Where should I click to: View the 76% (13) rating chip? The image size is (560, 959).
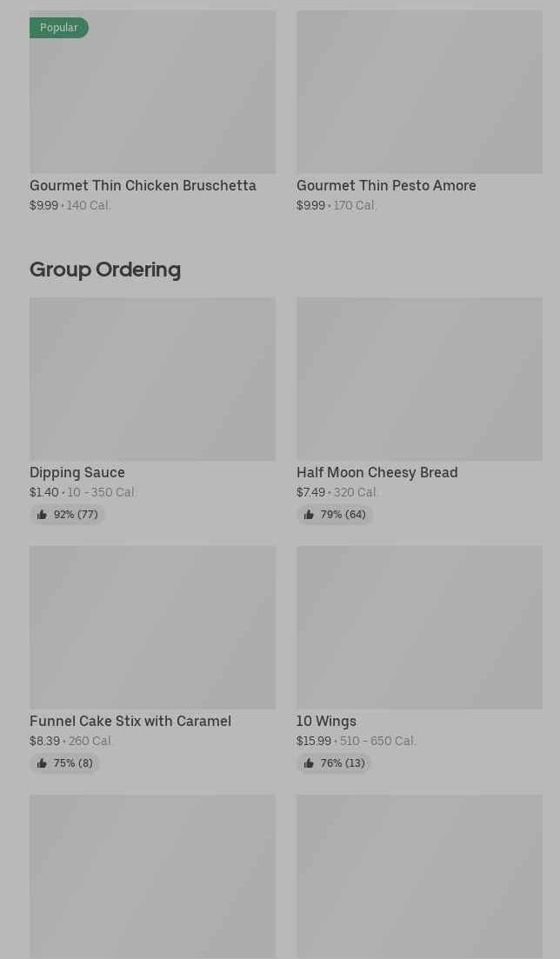coord(334,763)
